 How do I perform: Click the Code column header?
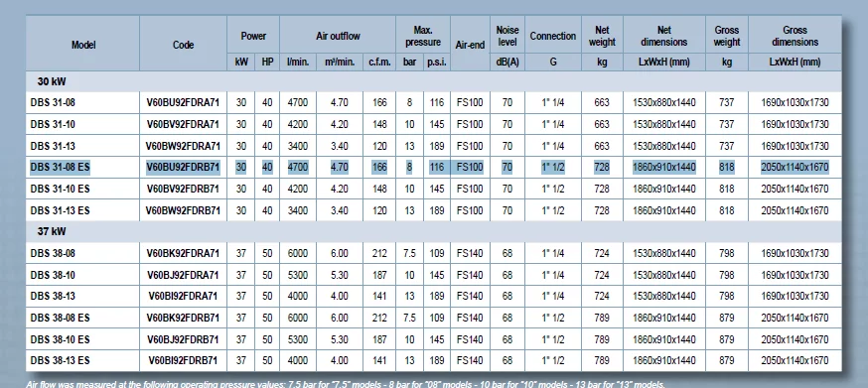pyautogui.click(x=183, y=45)
